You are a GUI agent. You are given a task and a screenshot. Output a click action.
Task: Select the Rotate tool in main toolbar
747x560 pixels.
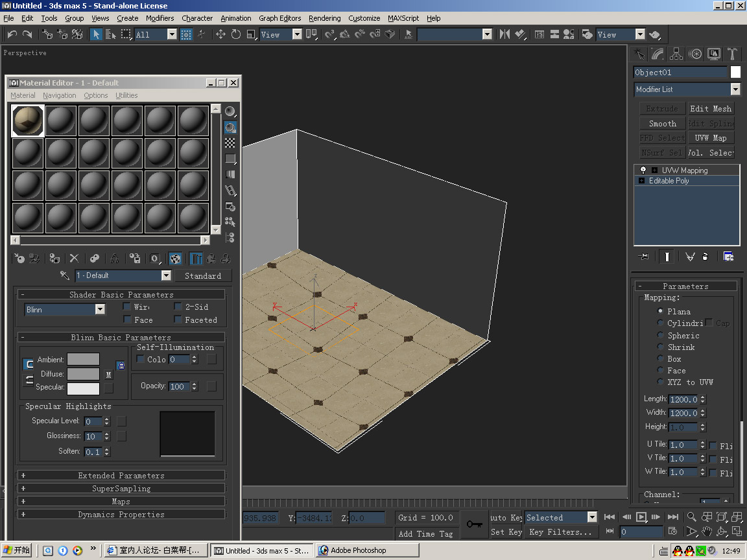pyautogui.click(x=236, y=34)
